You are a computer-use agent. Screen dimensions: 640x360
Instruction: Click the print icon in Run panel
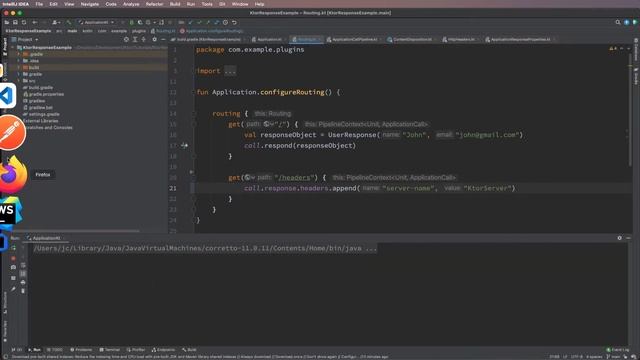(x=23, y=282)
